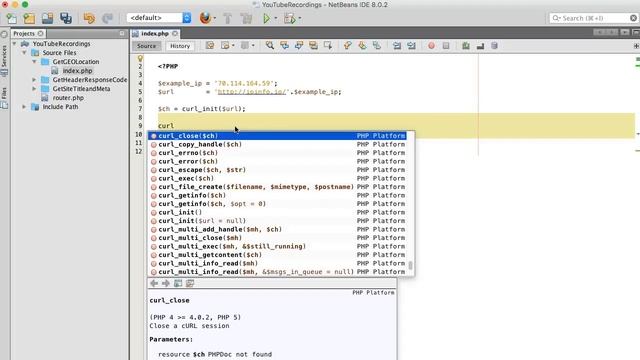The width and height of the screenshot is (640, 360).
Task: Switch to History view
Action: click(180, 46)
